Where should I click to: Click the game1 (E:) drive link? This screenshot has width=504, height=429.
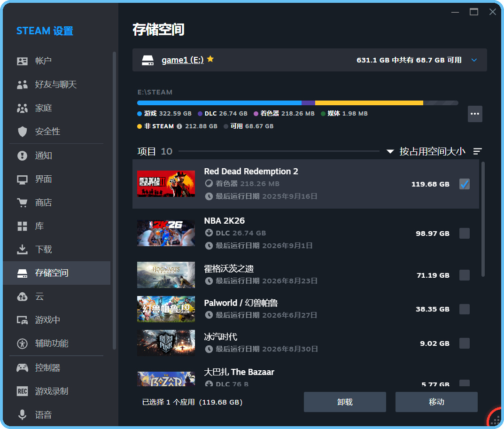click(183, 60)
